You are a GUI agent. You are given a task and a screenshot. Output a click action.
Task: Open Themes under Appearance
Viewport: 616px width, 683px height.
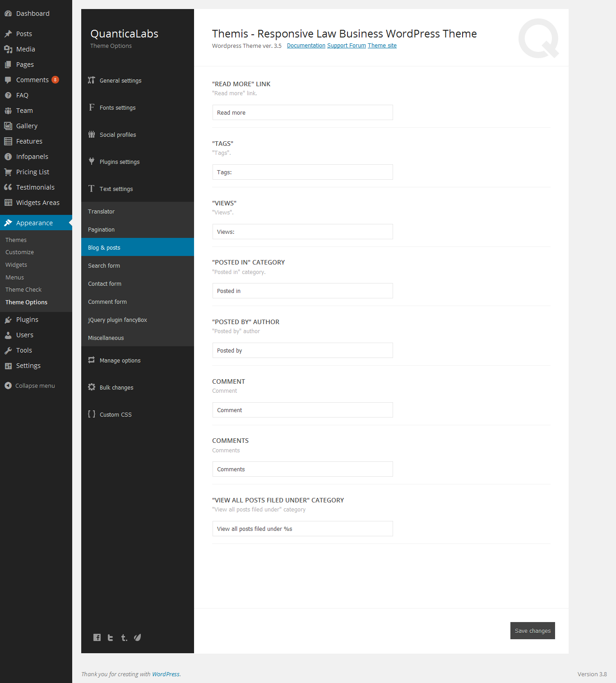coord(16,240)
